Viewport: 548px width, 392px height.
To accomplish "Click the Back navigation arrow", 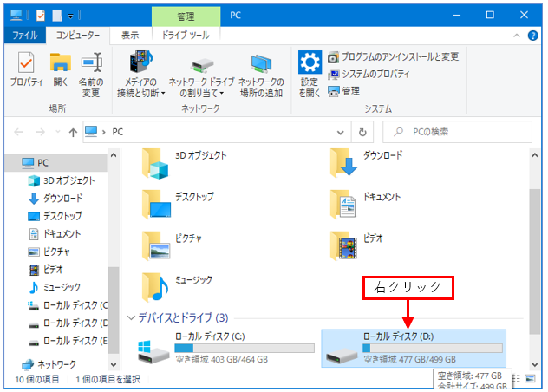I will 18,132.
